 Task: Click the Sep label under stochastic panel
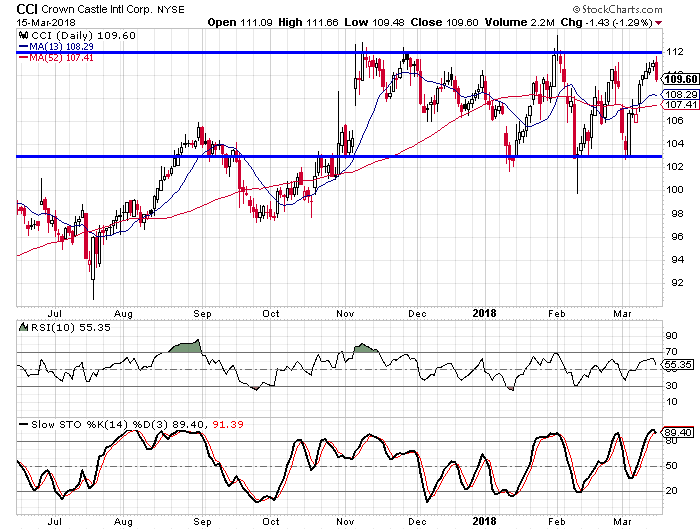click(202, 522)
